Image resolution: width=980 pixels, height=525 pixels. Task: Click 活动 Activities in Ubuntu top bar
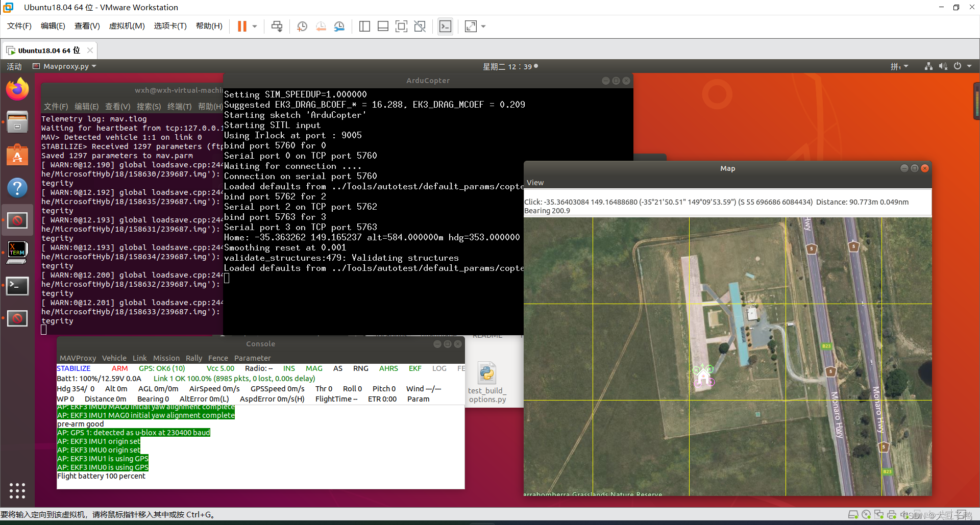tap(14, 66)
